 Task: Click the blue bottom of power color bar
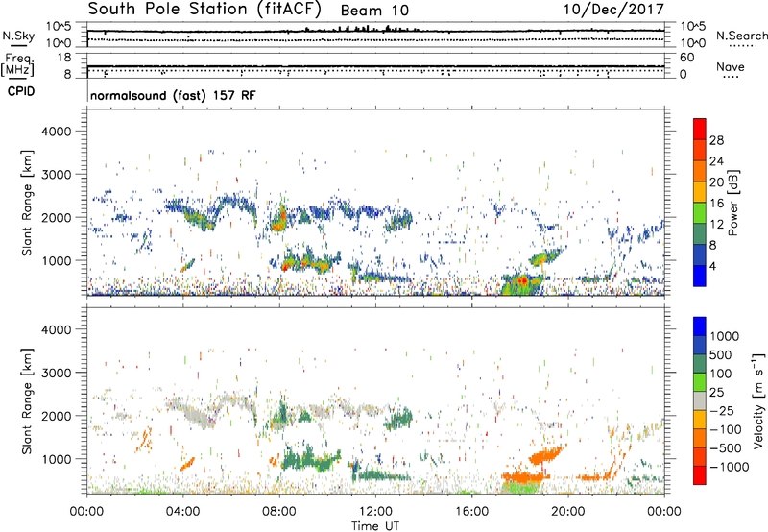click(700, 277)
